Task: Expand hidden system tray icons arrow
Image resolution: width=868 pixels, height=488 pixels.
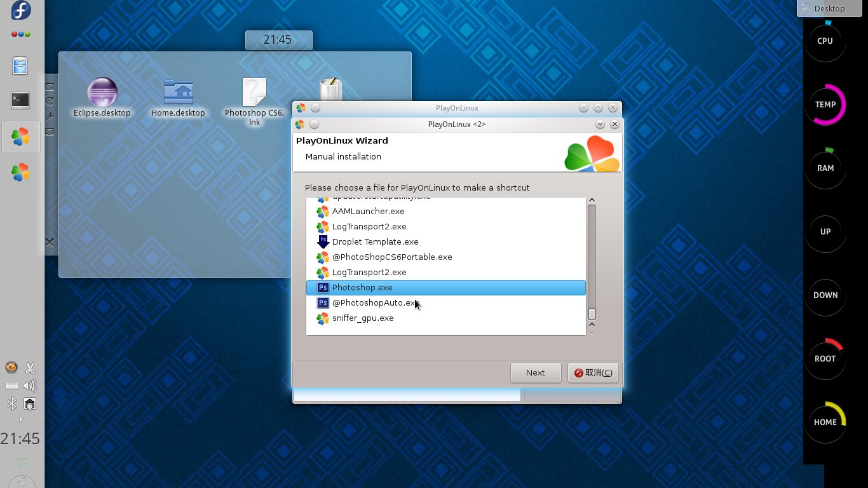Action: pos(20,419)
